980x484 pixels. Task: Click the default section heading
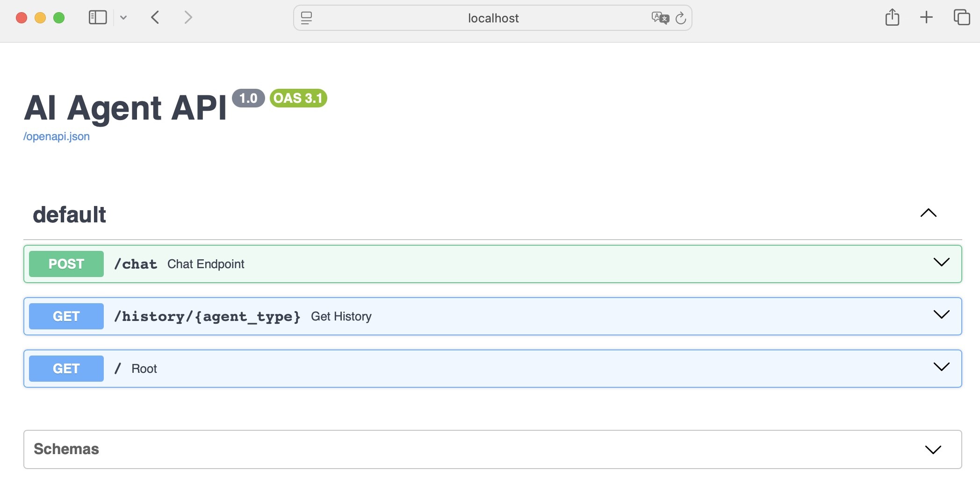pos(70,215)
